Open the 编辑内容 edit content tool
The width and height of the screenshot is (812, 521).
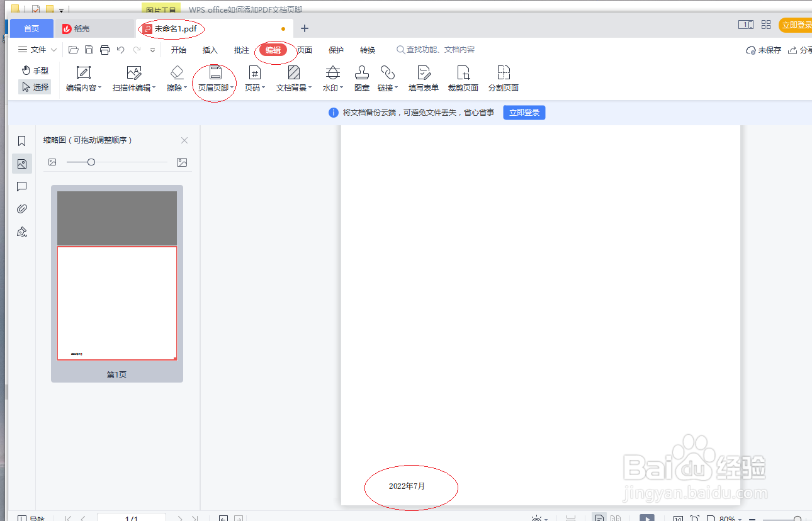coord(84,79)
